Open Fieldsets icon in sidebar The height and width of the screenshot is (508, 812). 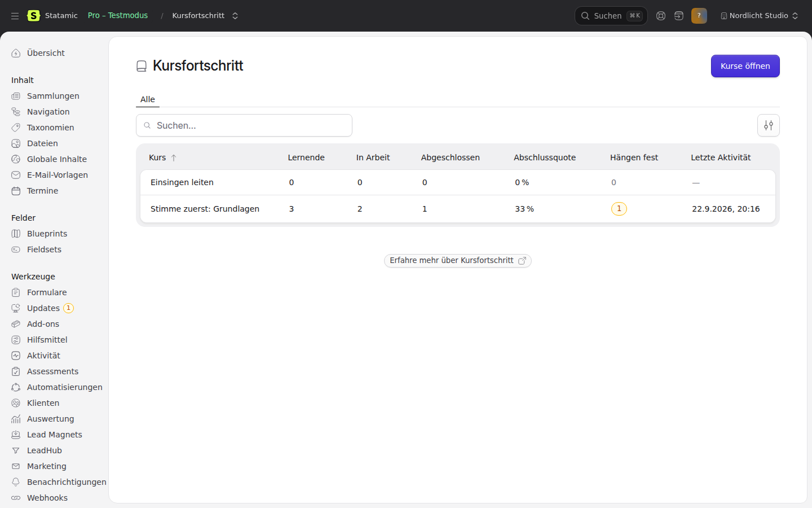coord(16,249)
